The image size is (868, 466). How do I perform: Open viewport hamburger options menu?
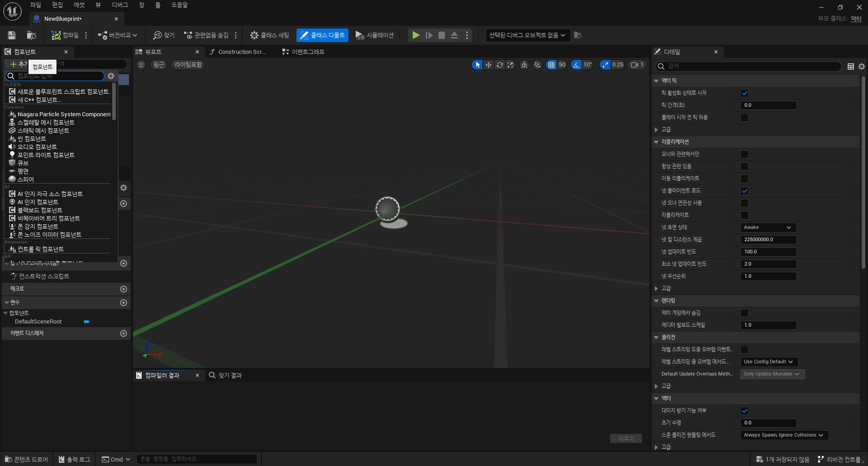(x=141, y=65)
